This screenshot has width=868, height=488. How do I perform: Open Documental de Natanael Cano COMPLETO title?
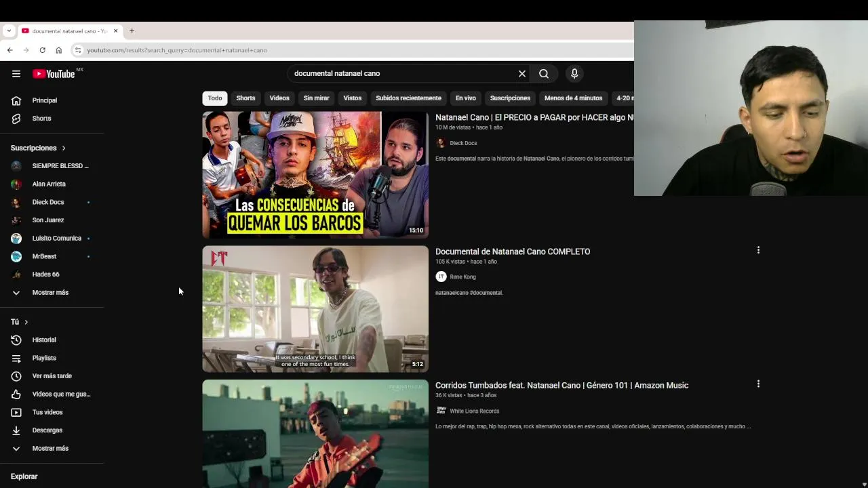(x=513, y=251)
